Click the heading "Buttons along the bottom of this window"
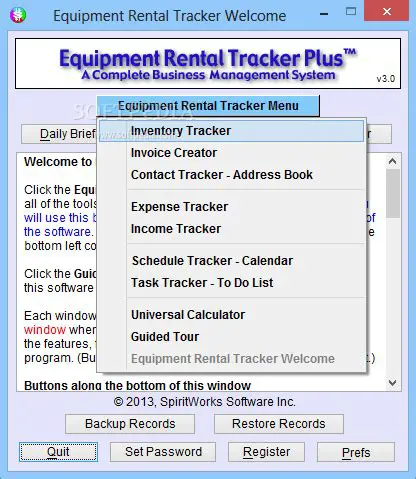The height and width of the screenshot is (479, 416). click(x=137, y=385)
